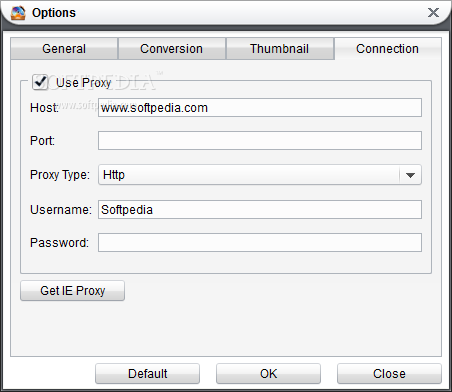Image resolution: width=452 pixels, height=392 pixels.
Task: Click the Options title bar text
Action: point(54,13)
